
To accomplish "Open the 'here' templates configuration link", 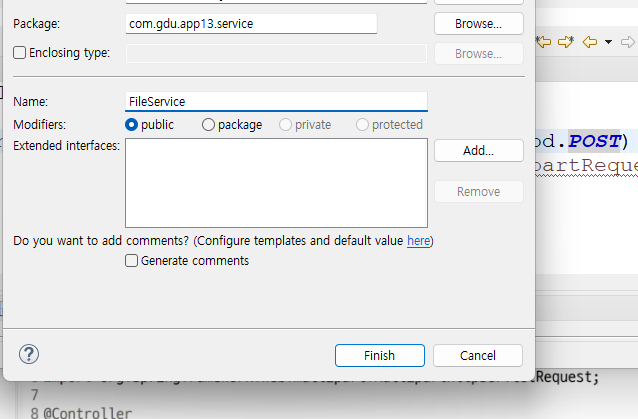I will tap(418, 241).
